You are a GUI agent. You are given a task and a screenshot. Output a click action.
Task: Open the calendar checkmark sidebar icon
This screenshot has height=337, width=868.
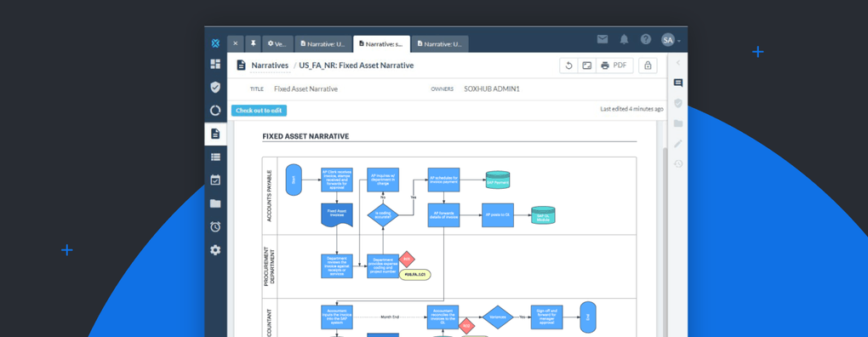tap(215, 180)
